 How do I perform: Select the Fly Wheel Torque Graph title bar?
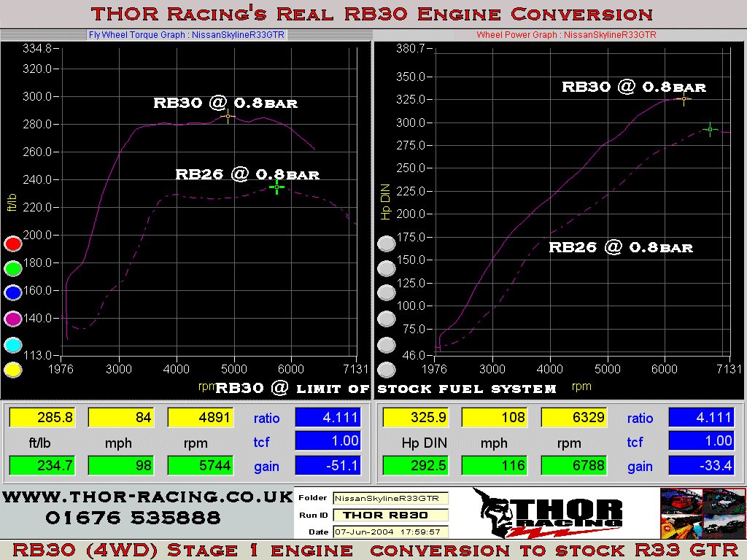coord(186,34)
